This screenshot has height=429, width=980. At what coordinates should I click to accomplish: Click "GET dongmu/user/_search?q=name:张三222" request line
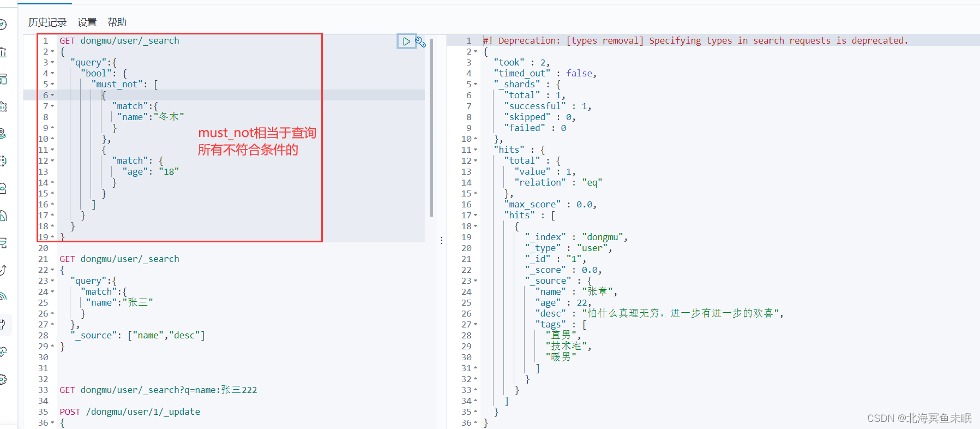click(158, 390)
